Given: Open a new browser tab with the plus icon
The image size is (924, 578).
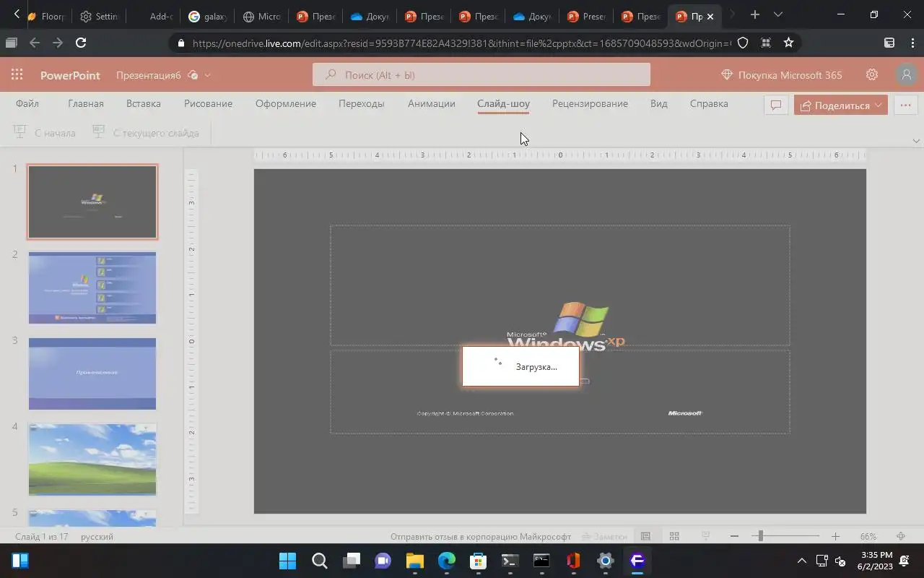Looking at the screenshot, I should point(754,14).
